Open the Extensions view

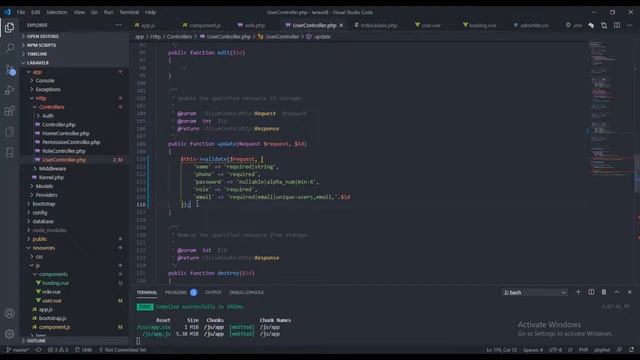pos(9,111)
